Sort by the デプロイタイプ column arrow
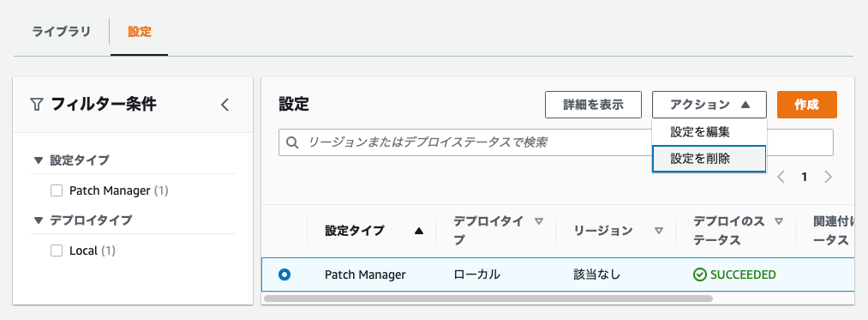Viewport: 868px width, 320px height. 539,222
